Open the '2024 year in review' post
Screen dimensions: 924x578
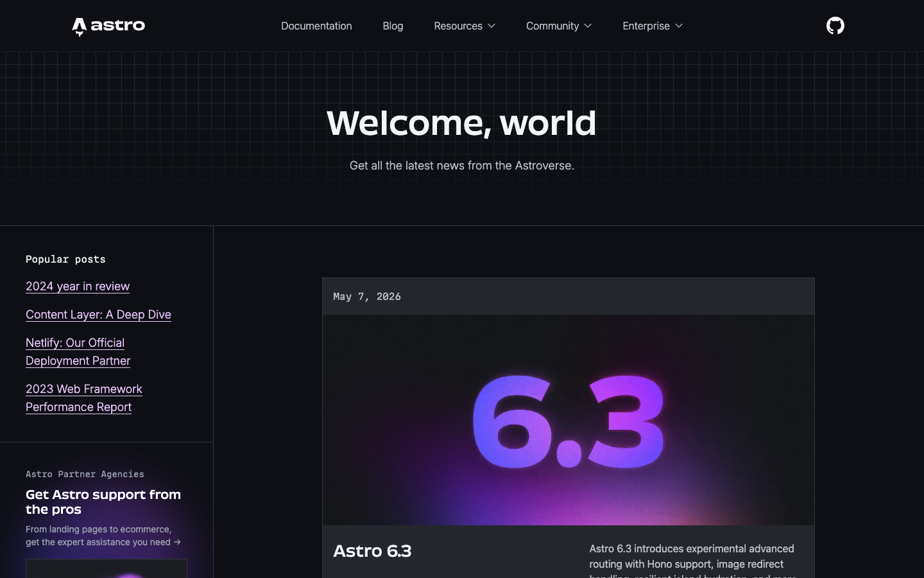tap(78, 286)
